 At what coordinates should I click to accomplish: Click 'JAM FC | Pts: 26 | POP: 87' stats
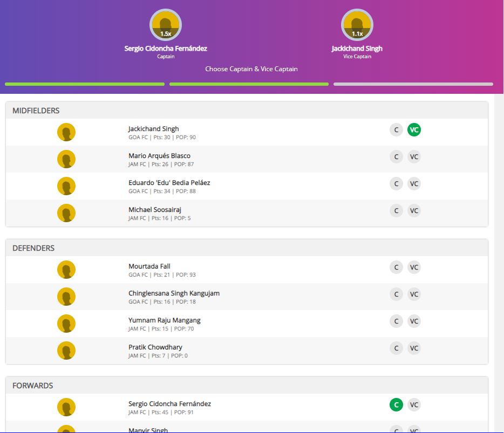point(161,164)
